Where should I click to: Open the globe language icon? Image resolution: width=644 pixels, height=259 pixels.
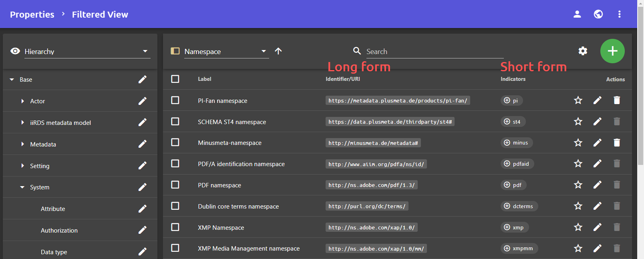point(598,14)
